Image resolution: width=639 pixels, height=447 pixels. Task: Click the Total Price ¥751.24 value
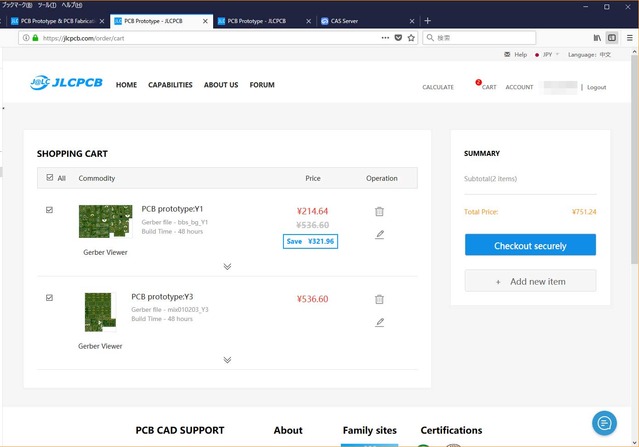584,212
